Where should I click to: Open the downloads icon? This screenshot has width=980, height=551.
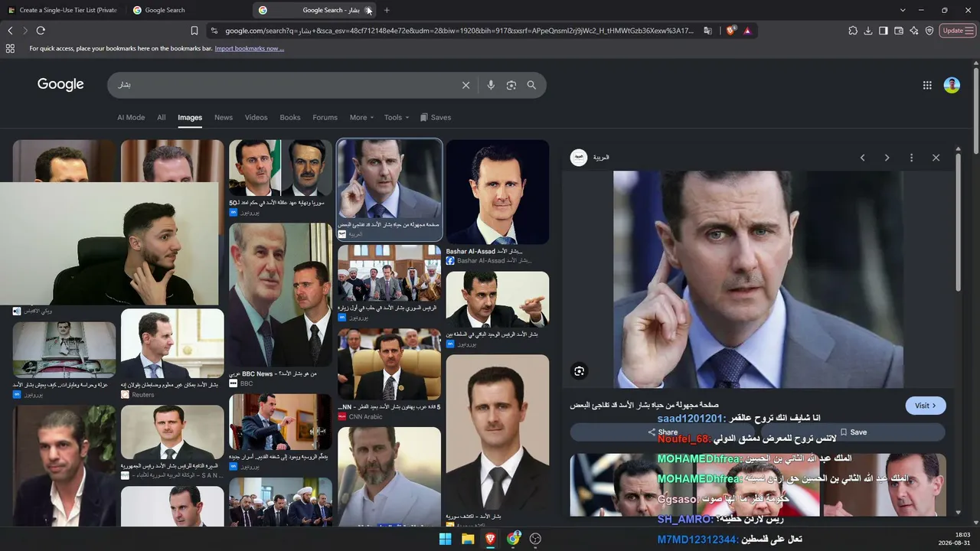868,31
